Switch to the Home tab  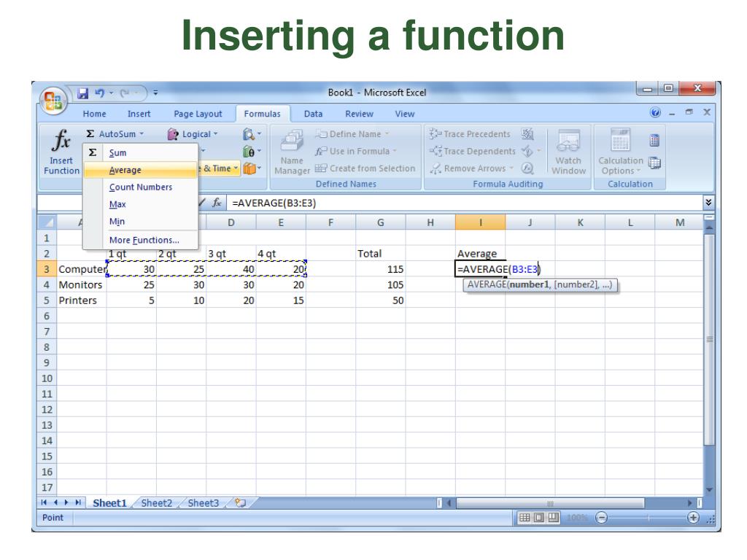[94, 114]
